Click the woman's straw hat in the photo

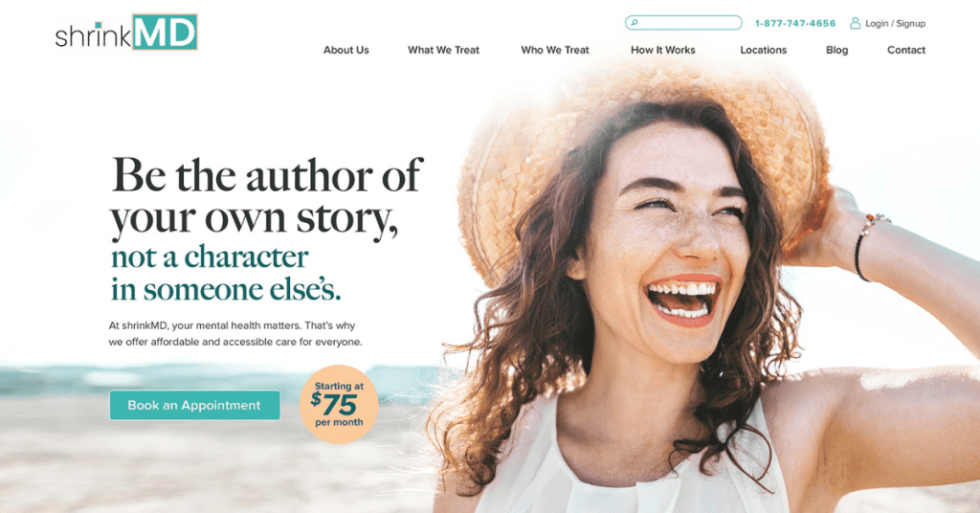[644, 156]
